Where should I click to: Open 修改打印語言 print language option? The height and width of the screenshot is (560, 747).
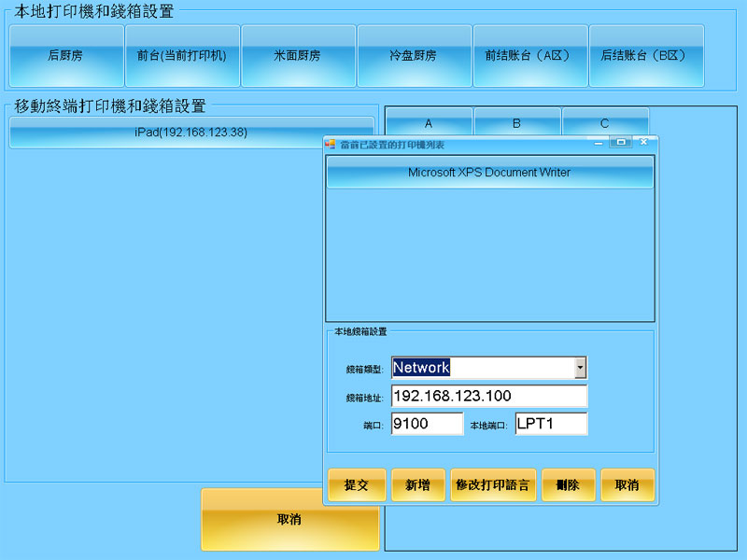[x=493, y=485]
